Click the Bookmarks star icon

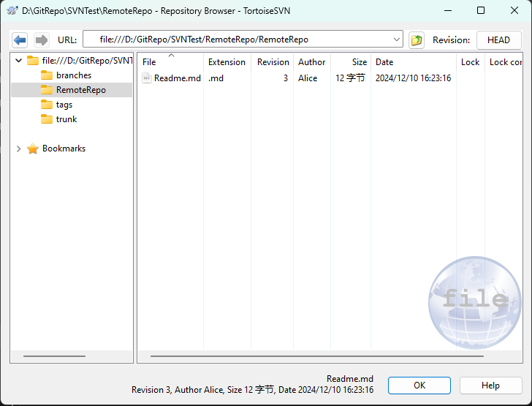point(33,149)
